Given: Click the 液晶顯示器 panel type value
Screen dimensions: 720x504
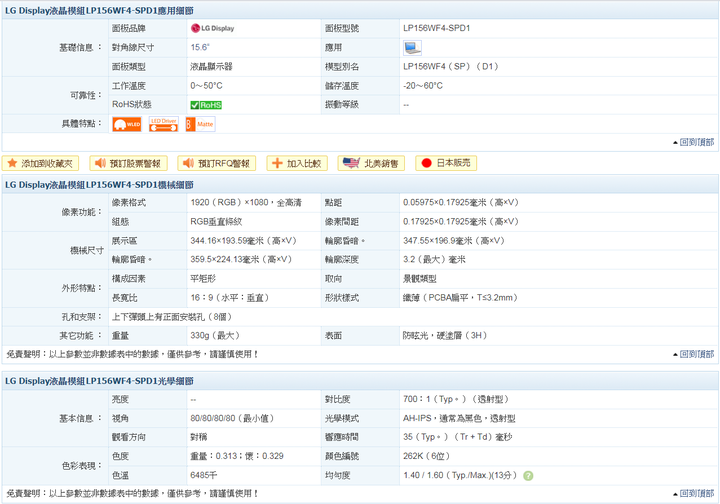Looking at the screenshot, I should (211, 67).
